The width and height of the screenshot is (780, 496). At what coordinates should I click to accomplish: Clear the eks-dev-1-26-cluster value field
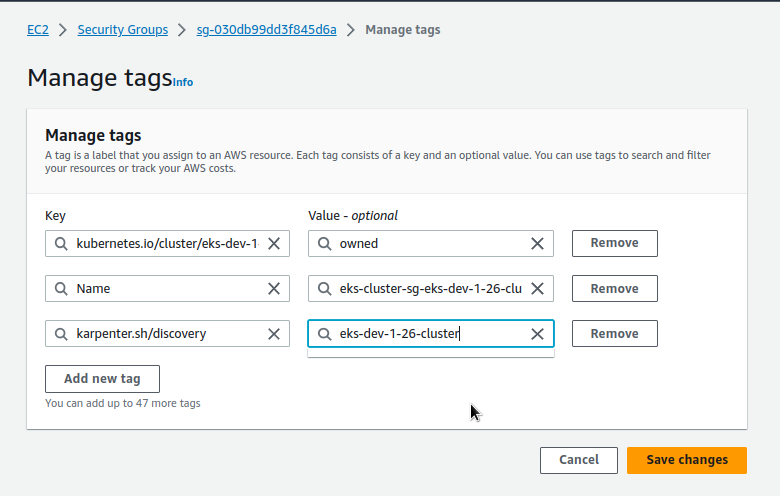coord(537,334)
